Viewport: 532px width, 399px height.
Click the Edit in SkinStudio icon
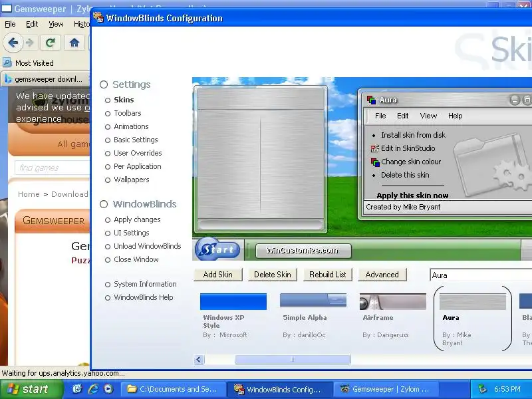click(374, 148)
